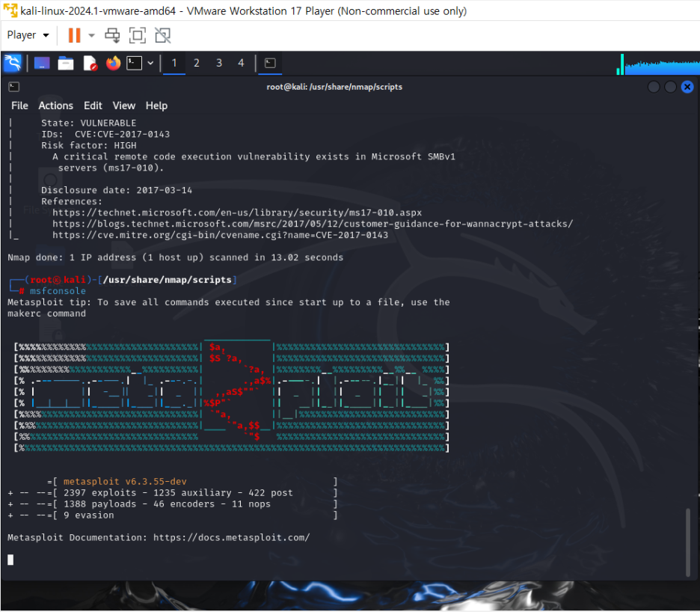Screen dimensions: 700x612
Task: Click the terminal cursor input line
Action: pyautogui.click(x=10, y=560)
